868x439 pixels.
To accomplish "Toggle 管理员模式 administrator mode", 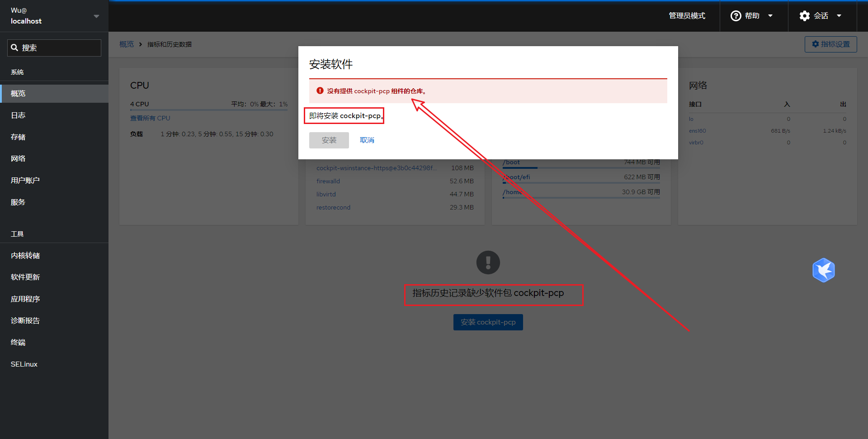I will click(x=687, y=16).
